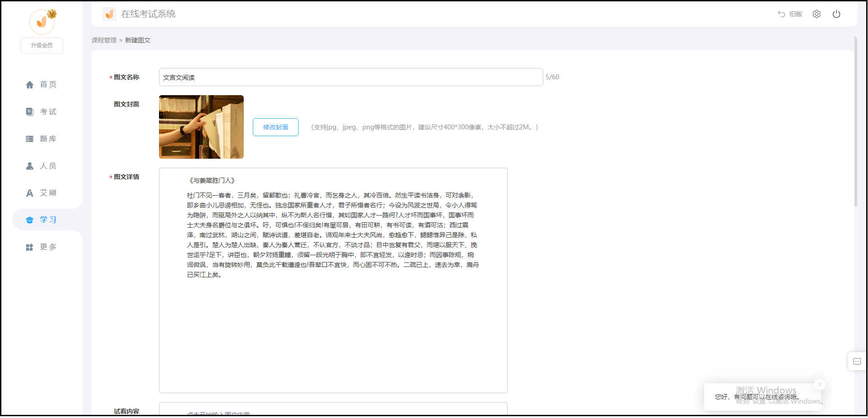This screenshot has width=868, height=418.
Task: Click the 新建图文 breadcrumb text
Action: [x=138, y=40]
